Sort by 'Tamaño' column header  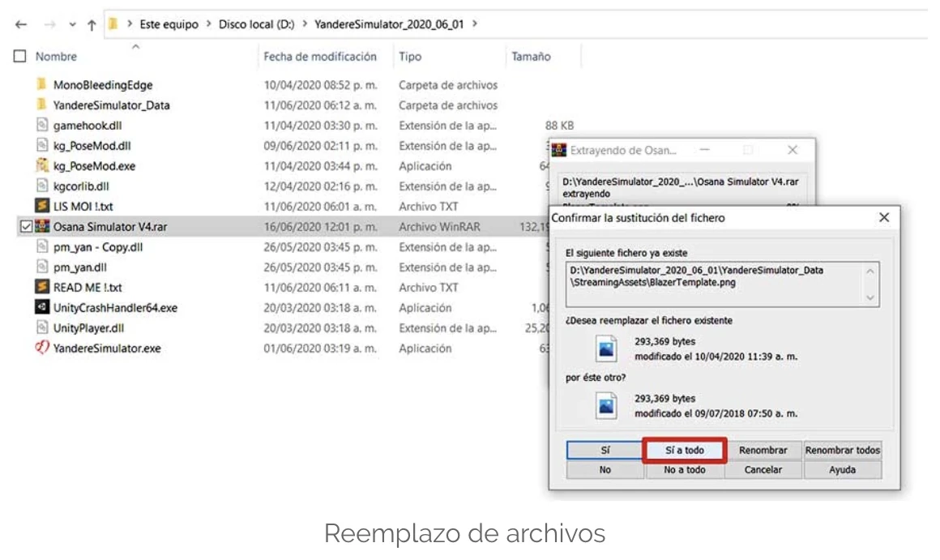tap(531, 57)
